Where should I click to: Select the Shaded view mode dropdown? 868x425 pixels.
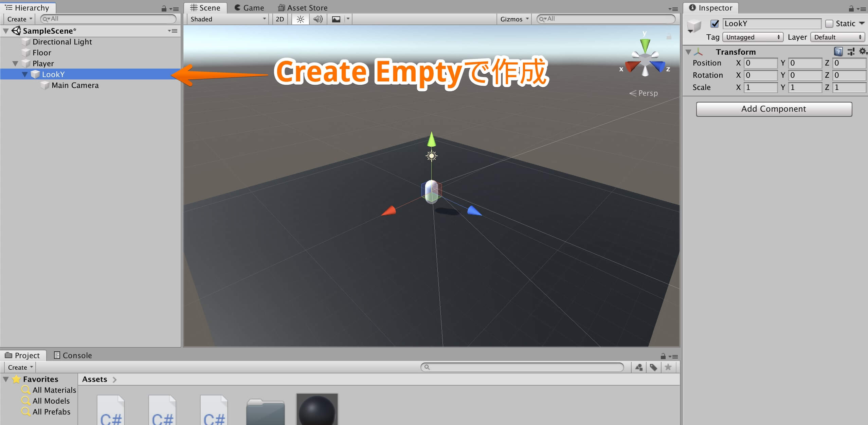point(225,19)
